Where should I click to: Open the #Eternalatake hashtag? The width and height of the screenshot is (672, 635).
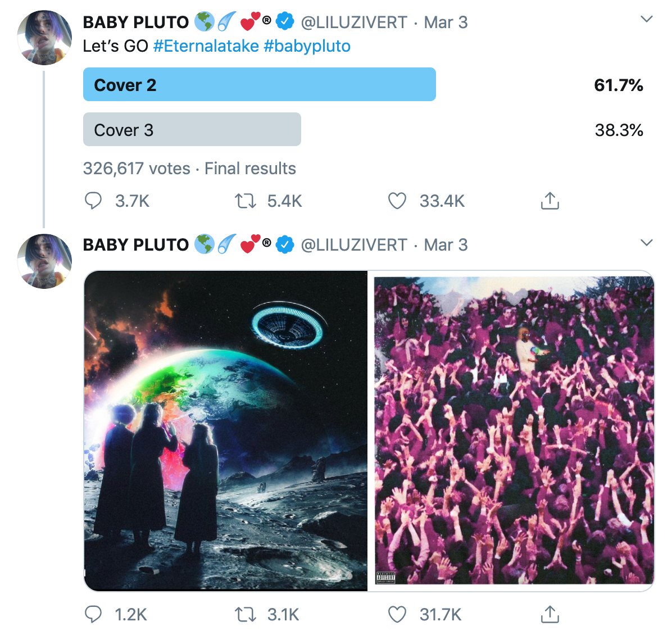(x=206, y=46)
